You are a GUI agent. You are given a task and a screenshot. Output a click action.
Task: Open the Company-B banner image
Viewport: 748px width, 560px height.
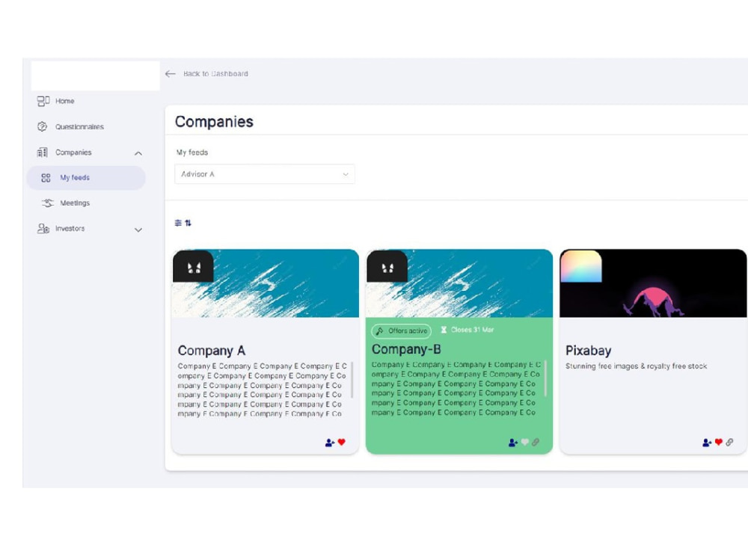point(459,283)
